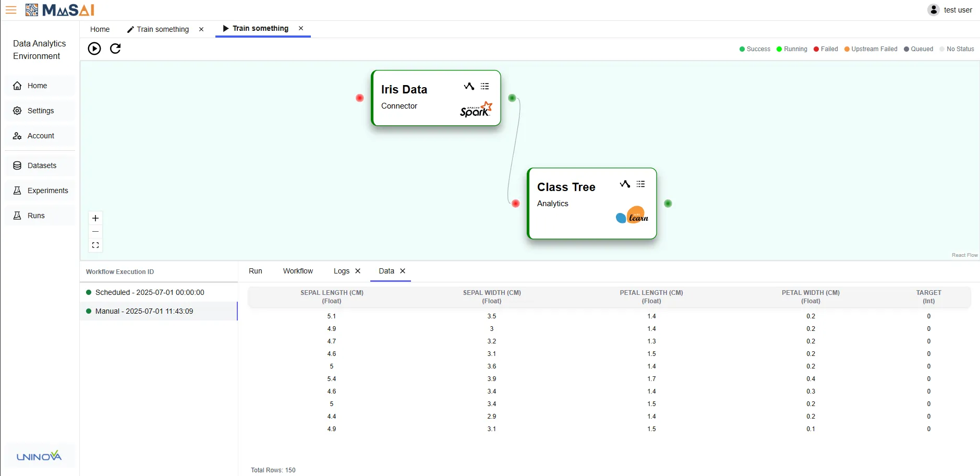Zoom out on the flow canvas
Viewport: 980px width, 476px height.
click(x=95, y=232)
